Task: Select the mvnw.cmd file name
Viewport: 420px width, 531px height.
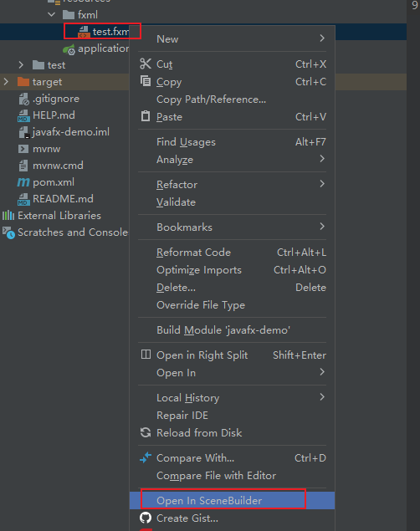Action: coord(58,166)
